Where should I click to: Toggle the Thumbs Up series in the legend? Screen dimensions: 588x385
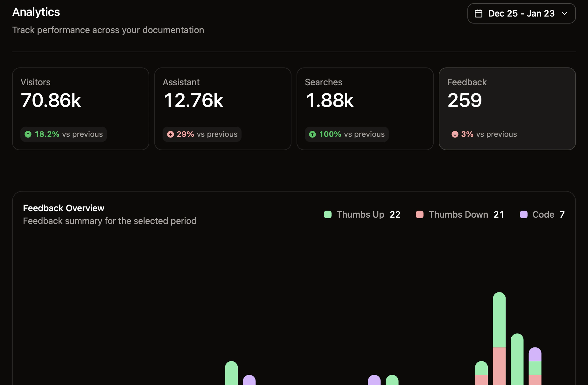click(360, 214)
